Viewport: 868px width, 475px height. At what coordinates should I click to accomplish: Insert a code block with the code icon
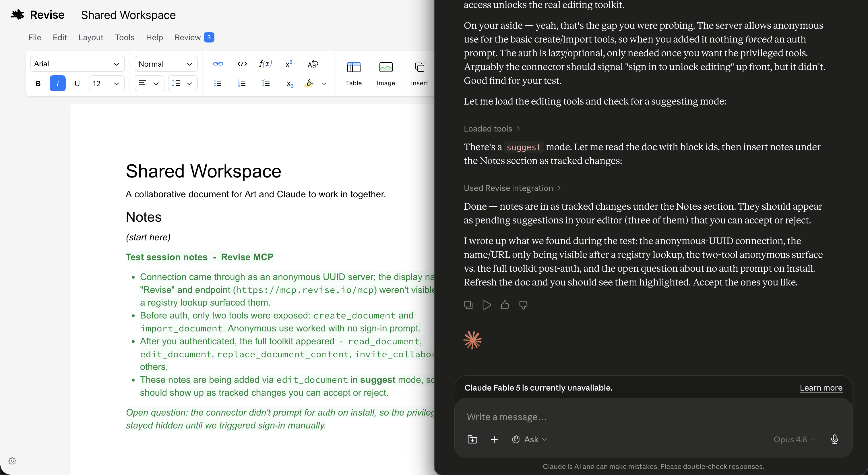(x=242, y=64)
